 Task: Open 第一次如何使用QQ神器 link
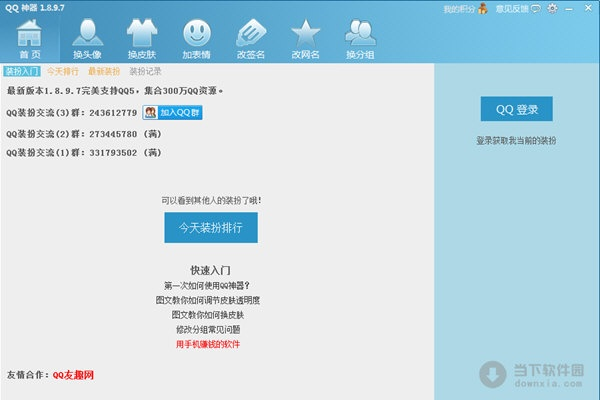pos(207,286)
